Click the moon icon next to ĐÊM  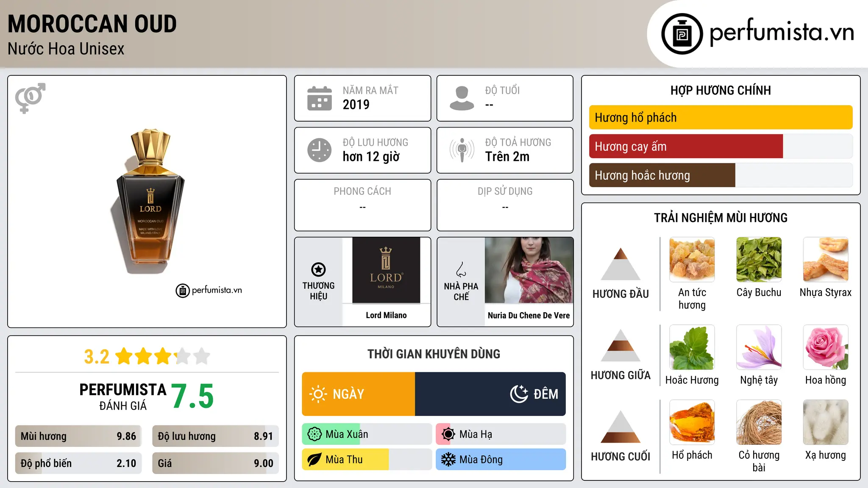519,394
